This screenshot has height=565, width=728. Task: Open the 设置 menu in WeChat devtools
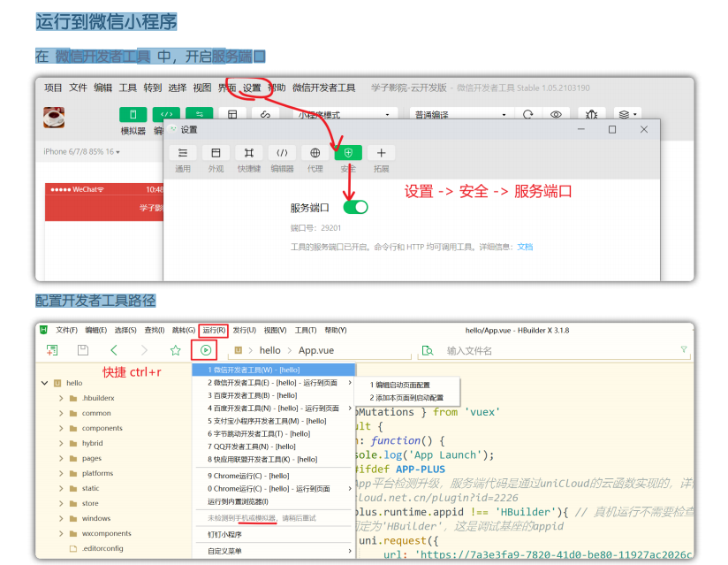pos(252,88)
